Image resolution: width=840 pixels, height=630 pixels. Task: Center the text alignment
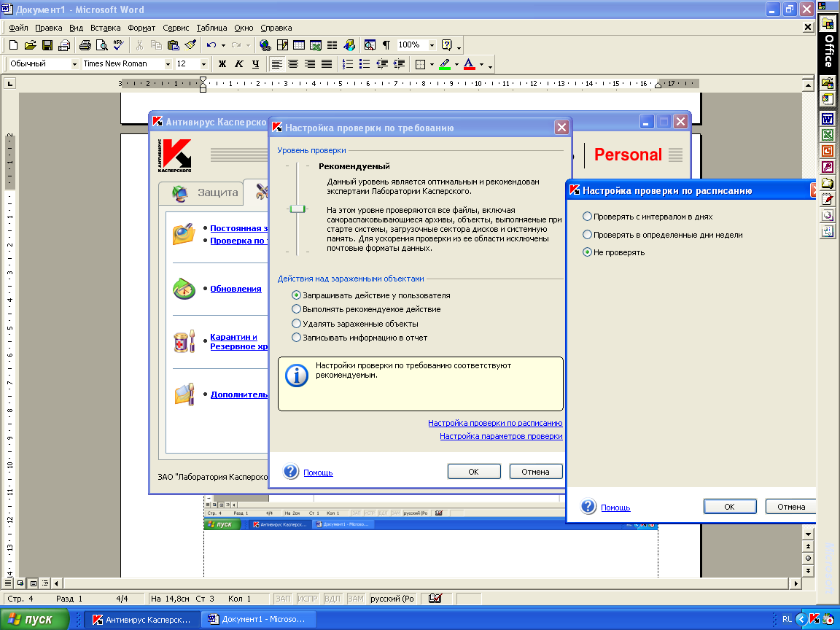293,64
